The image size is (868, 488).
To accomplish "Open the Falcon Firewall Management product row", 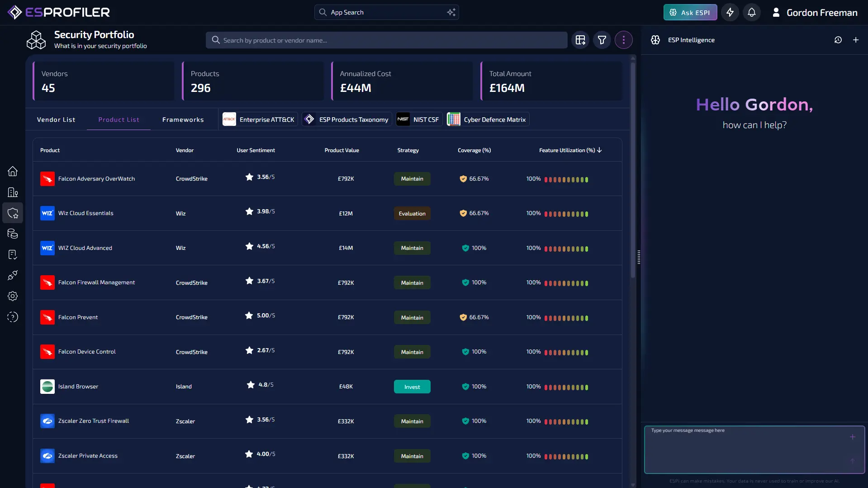I will click(x=327, y=282).
